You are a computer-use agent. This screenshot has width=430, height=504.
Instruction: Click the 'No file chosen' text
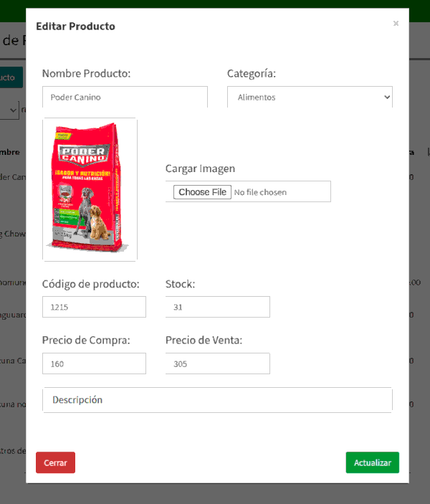click(x=260, y=192)
